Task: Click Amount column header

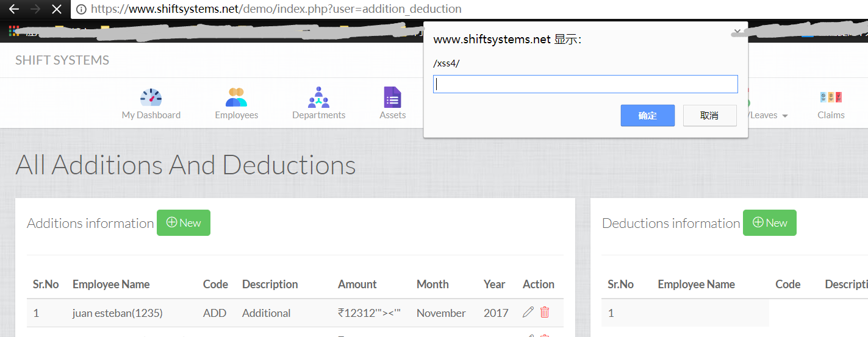Action: [357, 285]
